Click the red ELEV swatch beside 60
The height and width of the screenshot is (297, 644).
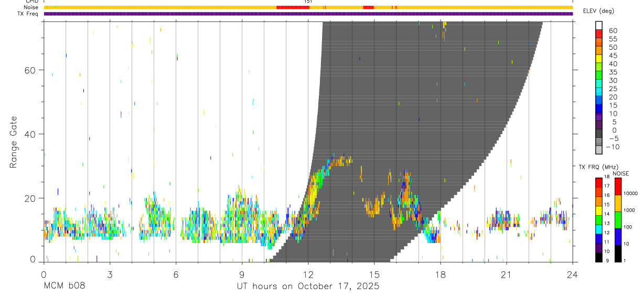tap(598, 34)
